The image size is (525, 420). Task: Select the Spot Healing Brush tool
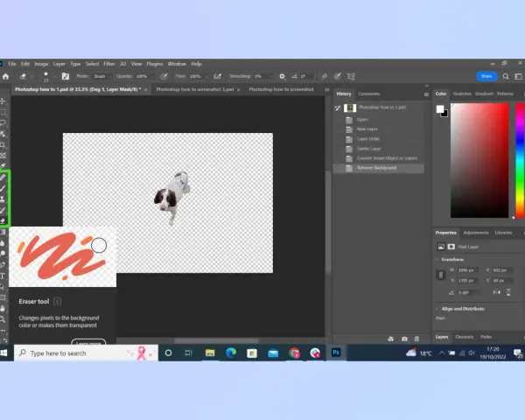pos(3,177)
